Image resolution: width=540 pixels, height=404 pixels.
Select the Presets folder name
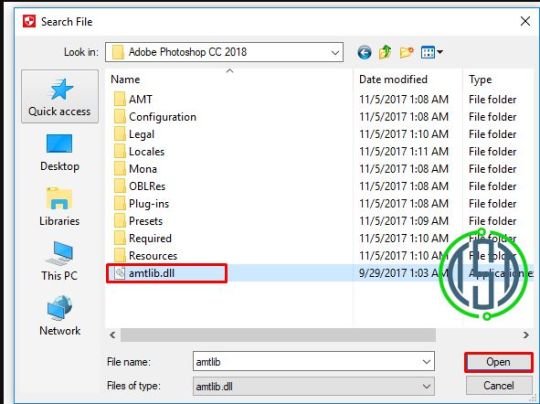click(x=146, y=221)
